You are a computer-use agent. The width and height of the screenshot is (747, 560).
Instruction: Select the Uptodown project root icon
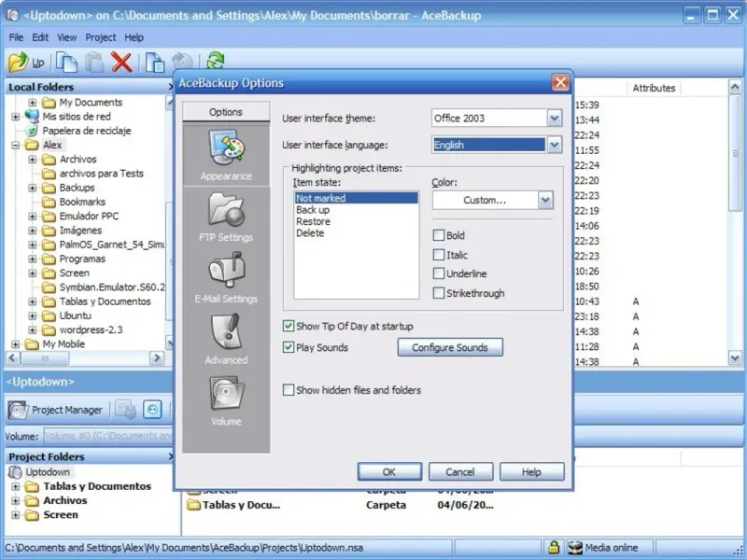click(x=15, y=472)
